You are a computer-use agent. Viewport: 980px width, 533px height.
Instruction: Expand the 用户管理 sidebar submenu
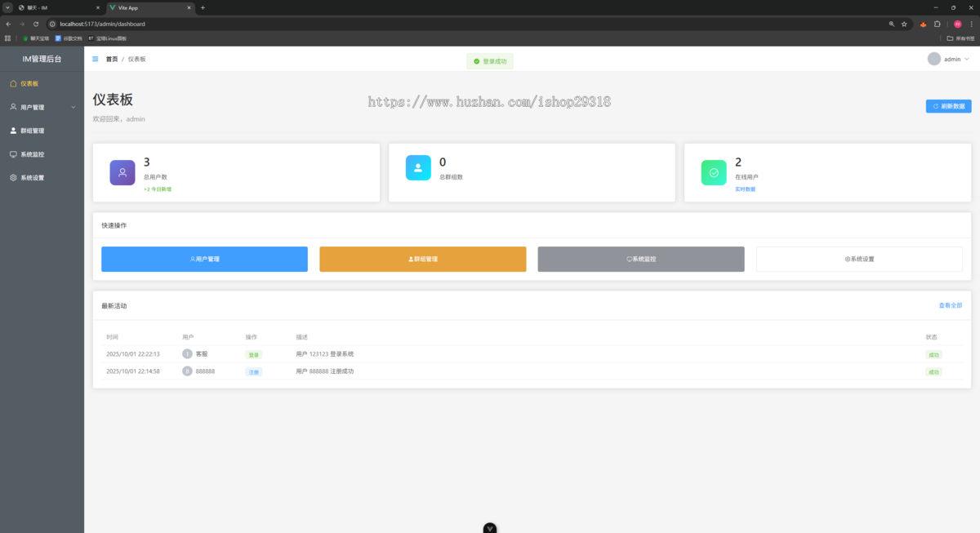(42, 107)
